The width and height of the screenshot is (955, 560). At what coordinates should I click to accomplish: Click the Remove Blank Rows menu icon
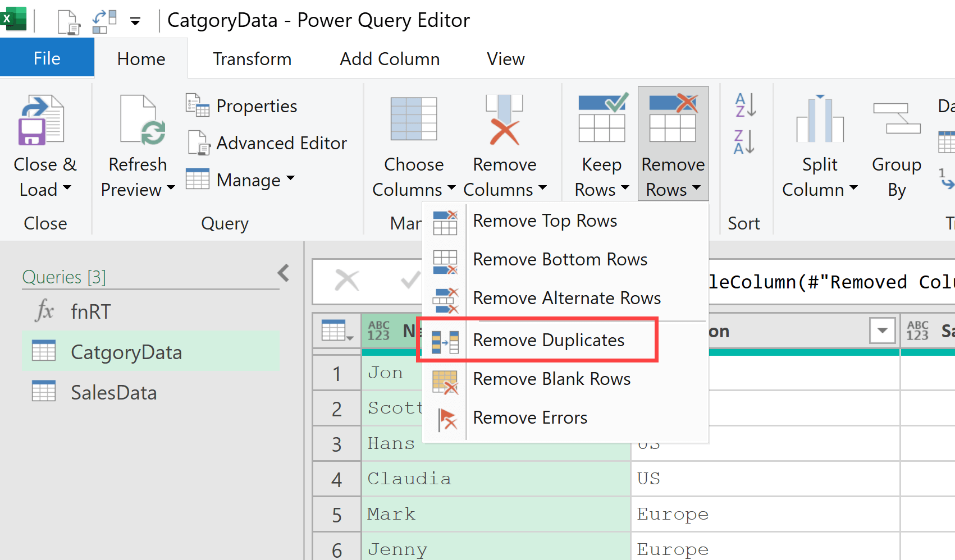click(x=445, y=382)
